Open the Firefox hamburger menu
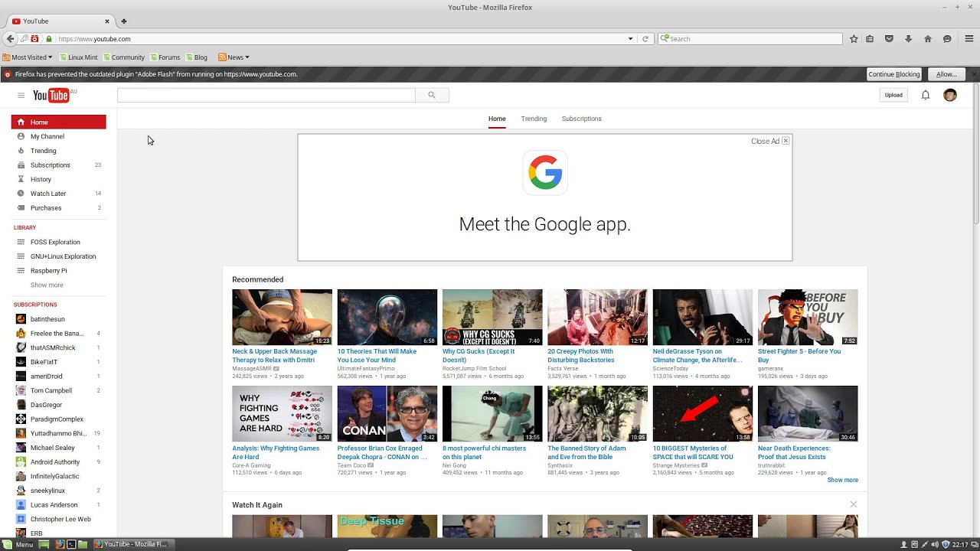980x551 pixels. click(x=969, y=39)
